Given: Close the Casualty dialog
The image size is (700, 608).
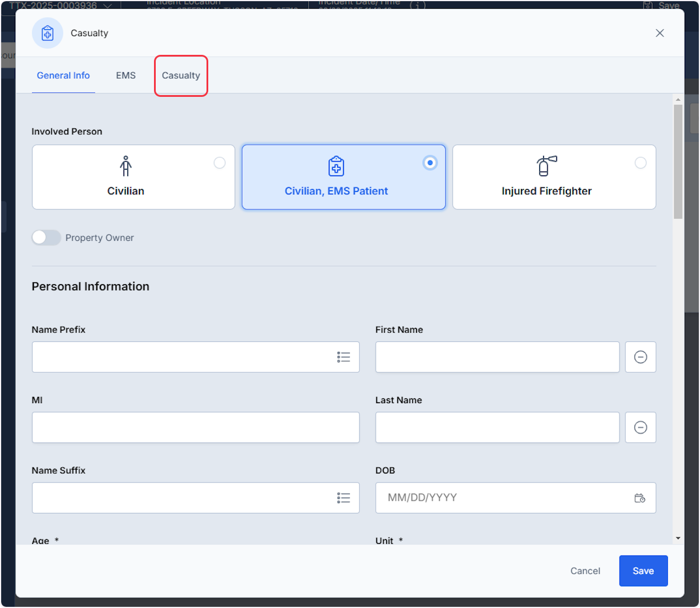Looking at the screenshot, I should (660, 33).
